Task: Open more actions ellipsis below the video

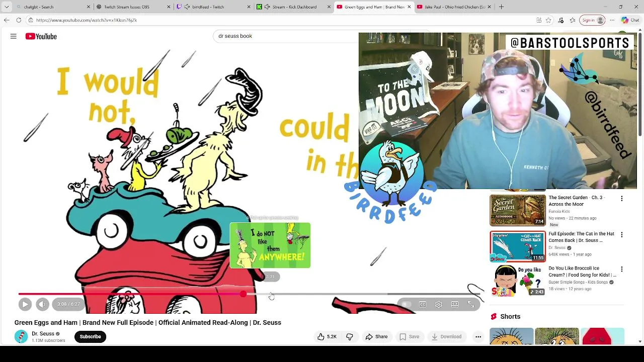Action: click(x=478, y=337)
